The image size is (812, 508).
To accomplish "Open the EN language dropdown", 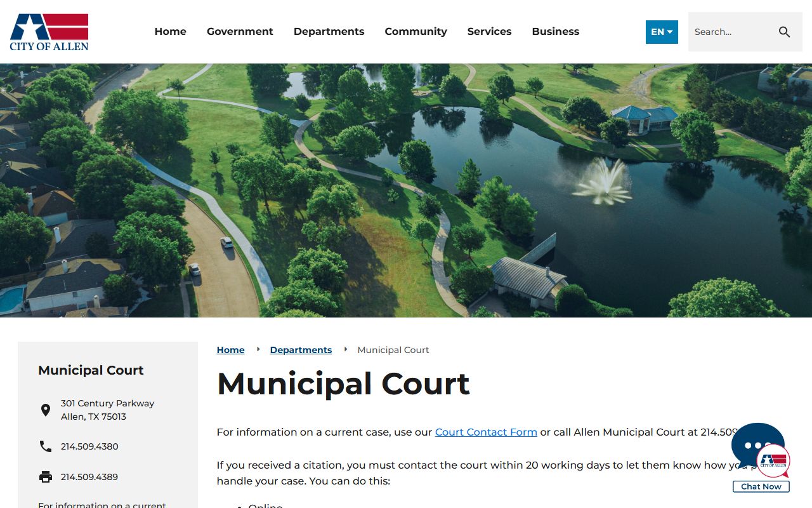I will pos(661,32).
